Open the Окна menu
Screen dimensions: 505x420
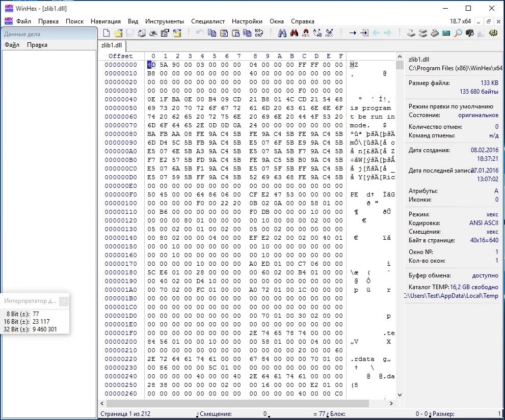[x=277, y=21]
